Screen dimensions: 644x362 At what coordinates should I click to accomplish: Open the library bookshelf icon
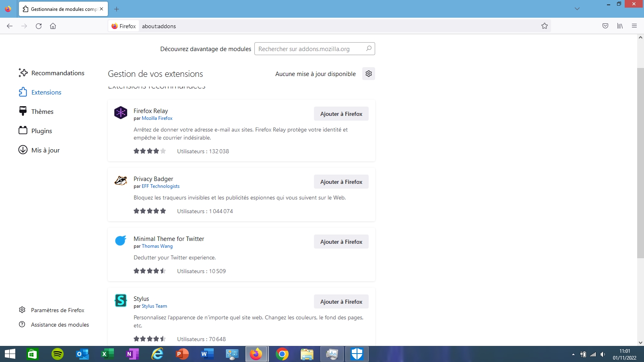[x=620, y=26]
